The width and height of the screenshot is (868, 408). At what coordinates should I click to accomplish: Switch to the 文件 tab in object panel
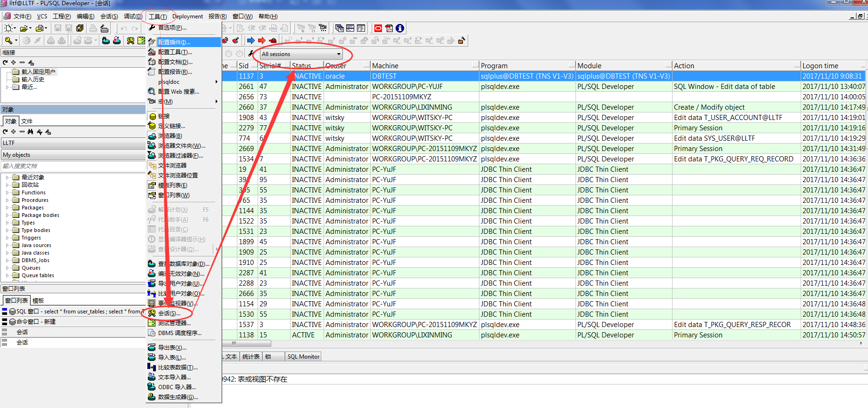(27, 121)
